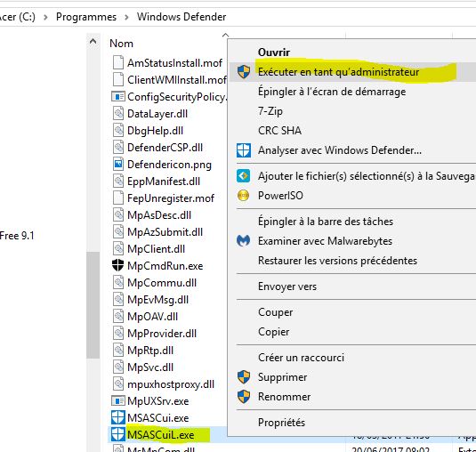
Task: Select the file MpCmdRun.exe
Action: coord(165,266)
